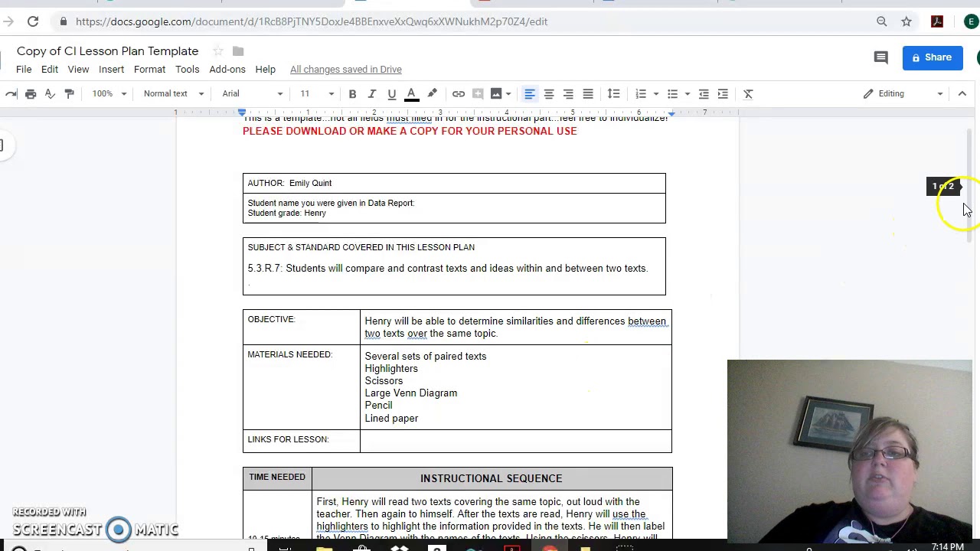Screen dimensions: 980x551
Task: Open the Insert menu
Action: (111, 69)
